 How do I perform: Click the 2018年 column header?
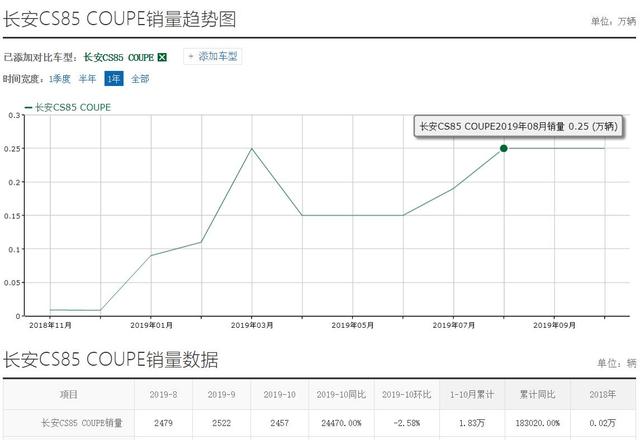tap(602, 394)
